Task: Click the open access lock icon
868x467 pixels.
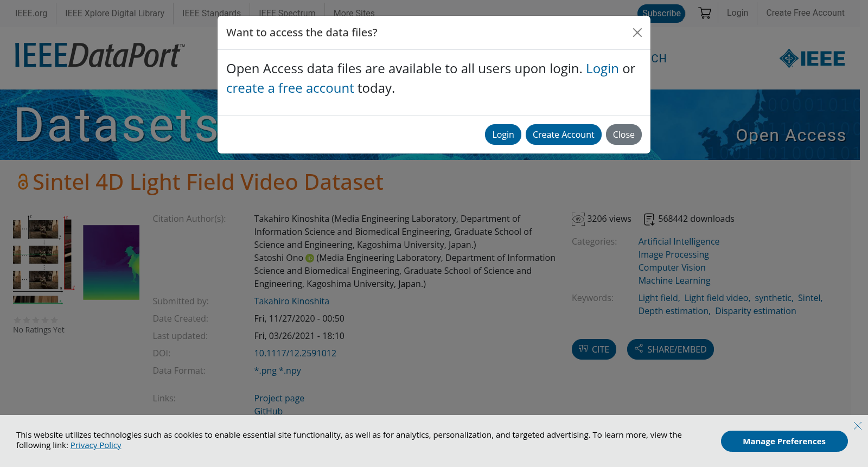Action: (23, 182)
